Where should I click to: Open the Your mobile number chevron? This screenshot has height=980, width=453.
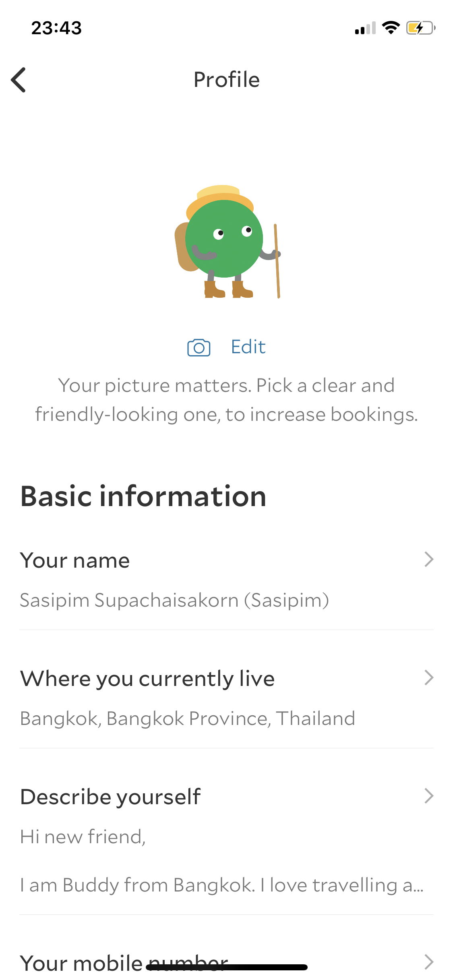pos(428,962)
